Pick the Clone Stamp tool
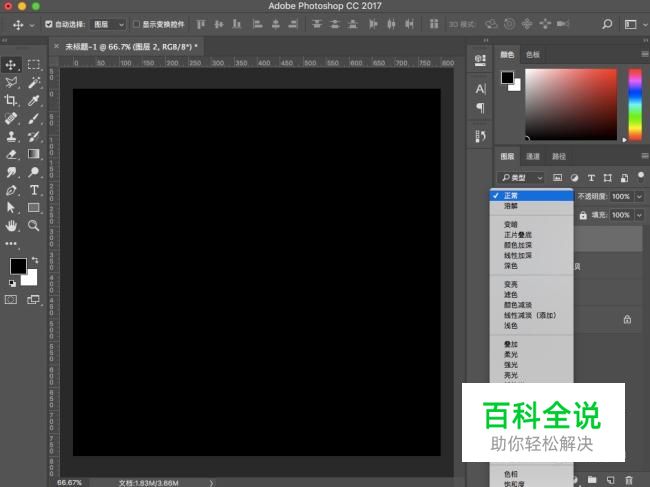The width and height of the screenshot is (650, 487). click(11, 136)
